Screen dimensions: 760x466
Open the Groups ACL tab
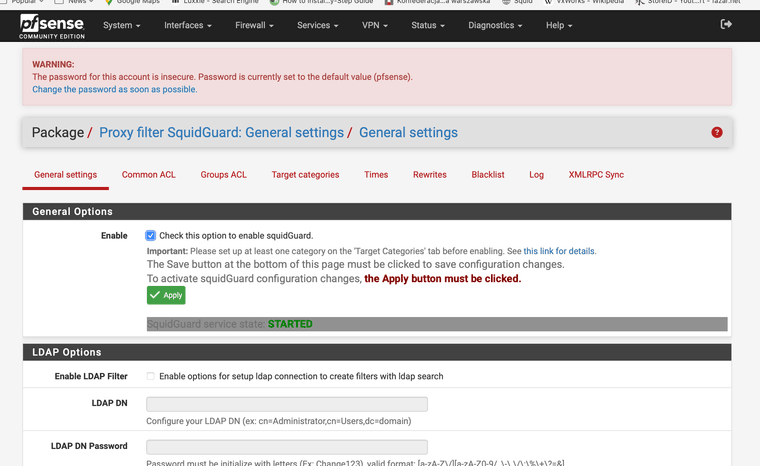223,175
